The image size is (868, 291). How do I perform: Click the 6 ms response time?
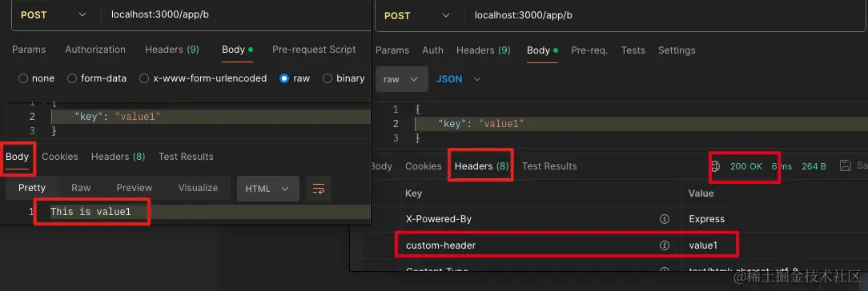pyautogui.click(x=782, y=166)
